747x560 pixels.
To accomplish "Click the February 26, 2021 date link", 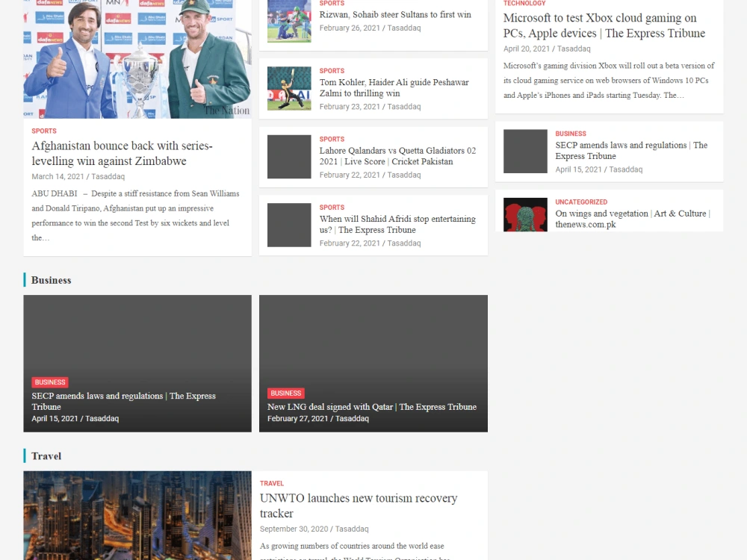I will 350,28.
